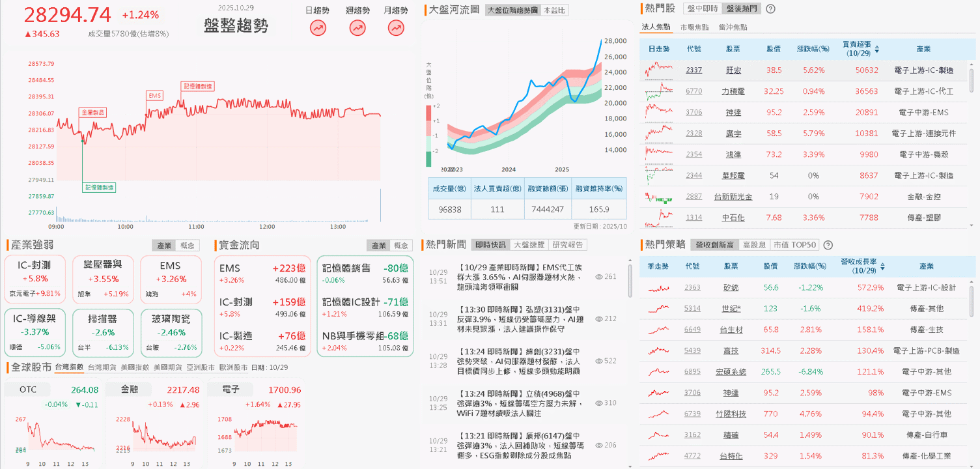
Task: Open the 台灣期貨 global market tab
Action: [x=102, y=367]
